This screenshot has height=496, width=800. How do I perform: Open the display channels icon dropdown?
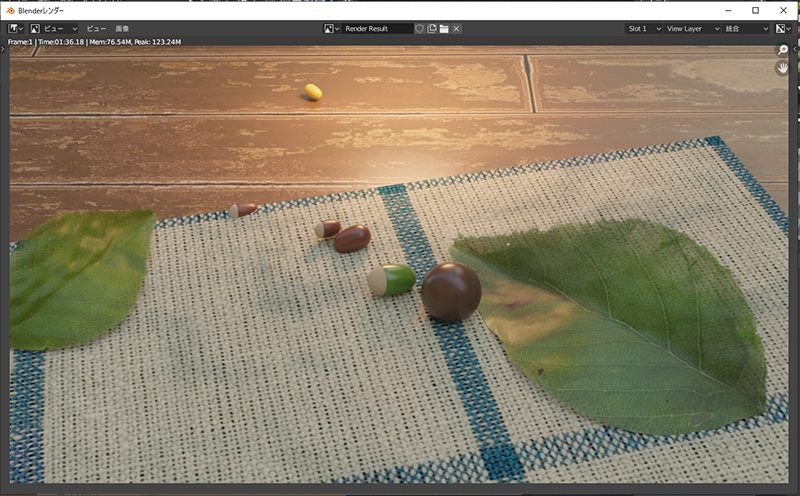pos(783,29)
